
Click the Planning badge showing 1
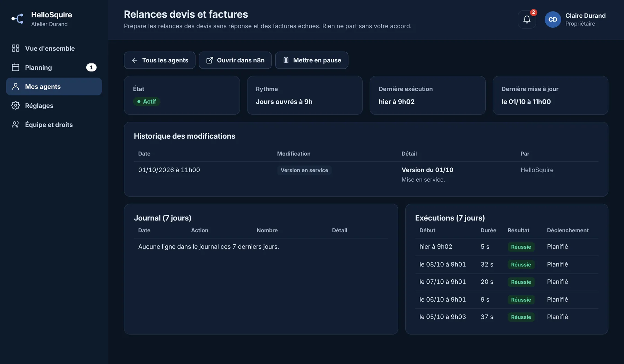91,67
